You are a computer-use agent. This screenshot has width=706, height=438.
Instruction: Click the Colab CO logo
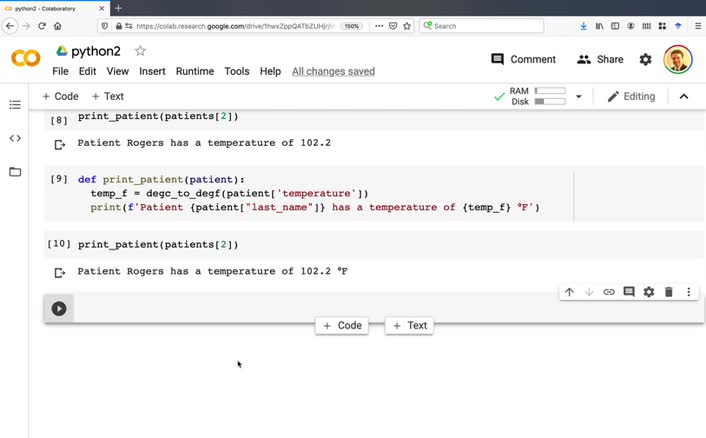click(26, 59)
